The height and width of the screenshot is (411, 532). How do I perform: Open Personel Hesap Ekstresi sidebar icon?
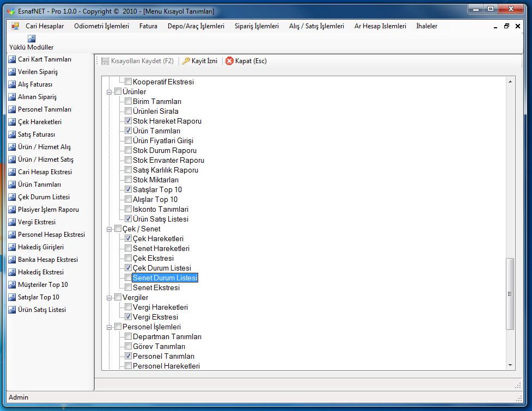(12, 235)
